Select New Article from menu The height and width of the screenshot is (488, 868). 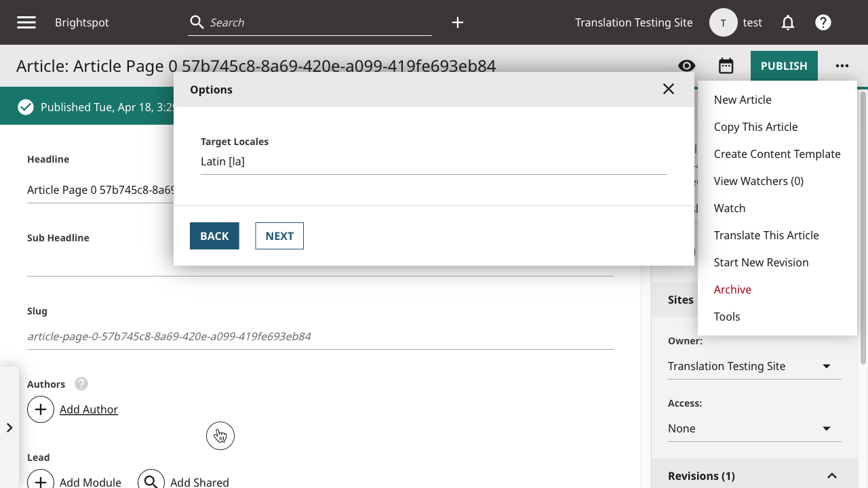[777, 100]
